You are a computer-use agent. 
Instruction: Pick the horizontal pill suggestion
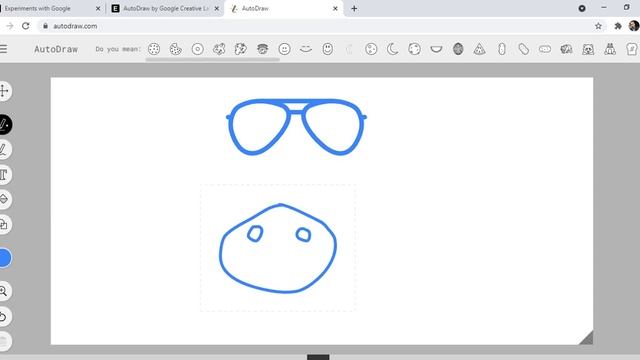click(545, 49)
